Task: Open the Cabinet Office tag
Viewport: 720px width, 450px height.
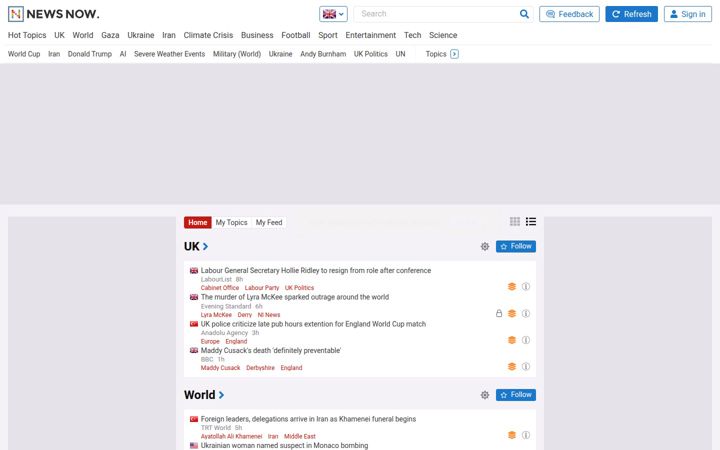Action: pos(220,288)
